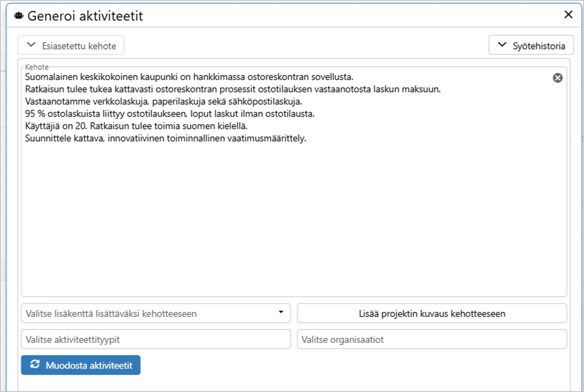Click the Suunnittele kattava prompt line
The image size is (584, 392).
[165, 139]
